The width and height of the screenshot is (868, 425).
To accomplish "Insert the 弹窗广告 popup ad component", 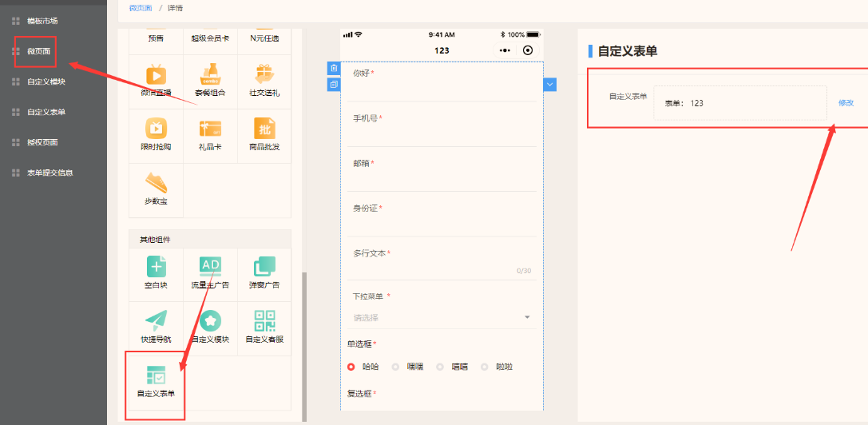I will tap(264, 274).
